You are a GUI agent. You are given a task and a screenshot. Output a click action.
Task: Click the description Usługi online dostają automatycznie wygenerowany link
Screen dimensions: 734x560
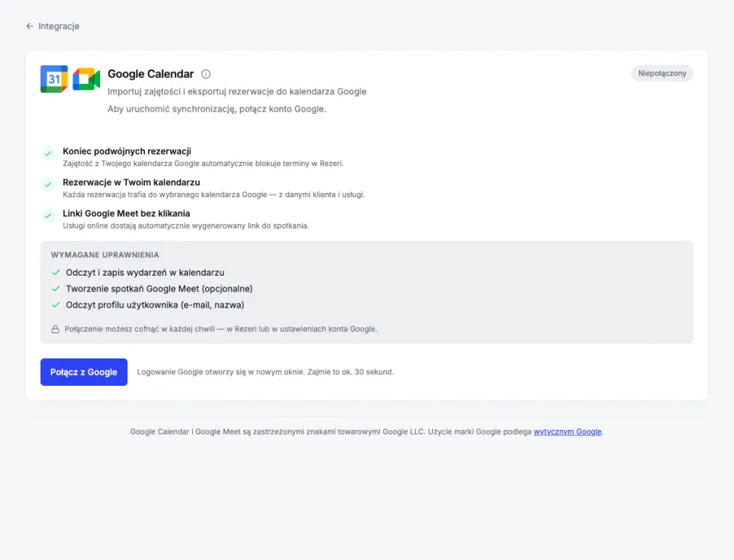click(x=186, y=226)
